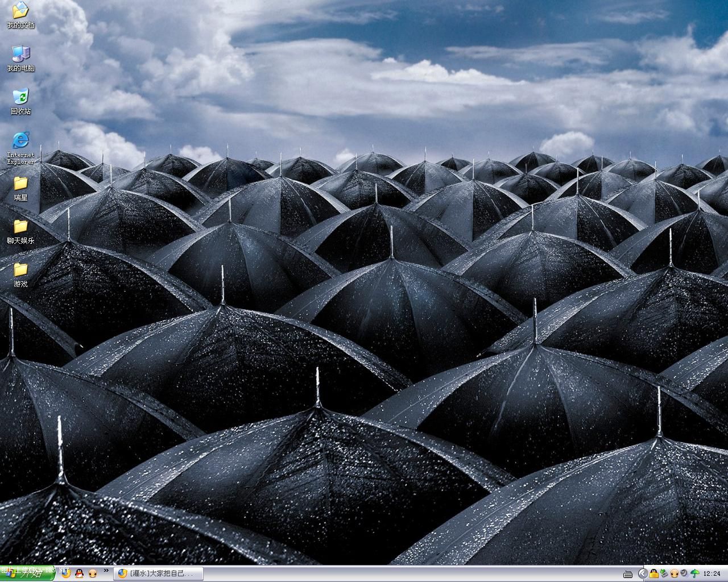This screenshot has width=728, height=582.
Task: Expand hidden system tray icons arrow
Action: (x=643, y=573)
